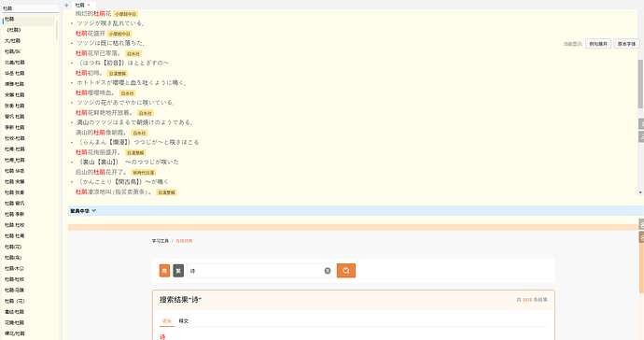Screen dimensions: 644x340
Task: Clear the 诗 search field with the x icon
Action: click(328, 271)
